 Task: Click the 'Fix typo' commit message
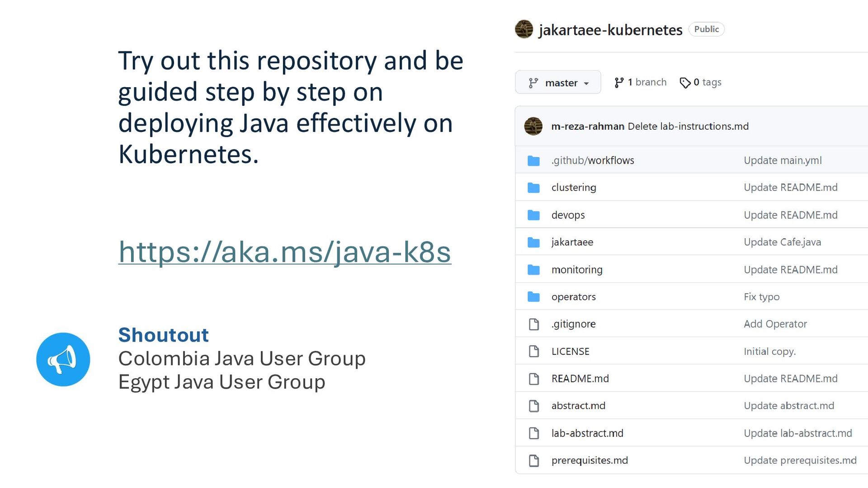(762, 297)
